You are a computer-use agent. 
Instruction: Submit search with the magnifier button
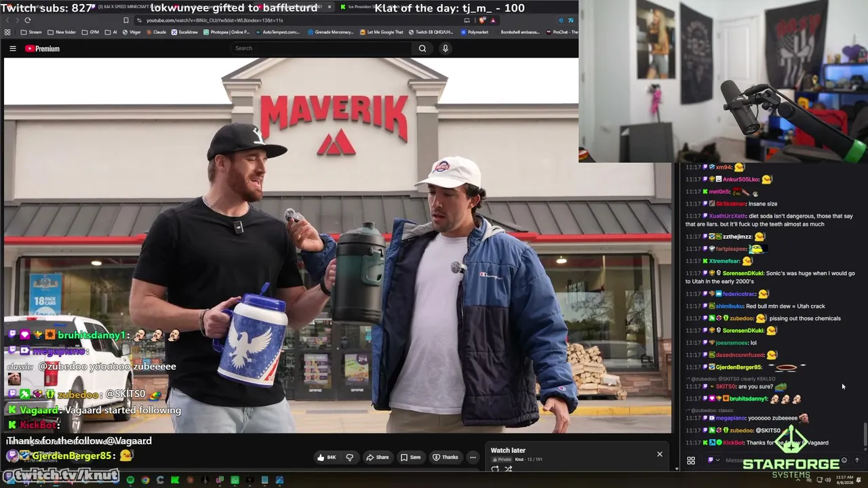pyautogui.click(x=422, y=48)
